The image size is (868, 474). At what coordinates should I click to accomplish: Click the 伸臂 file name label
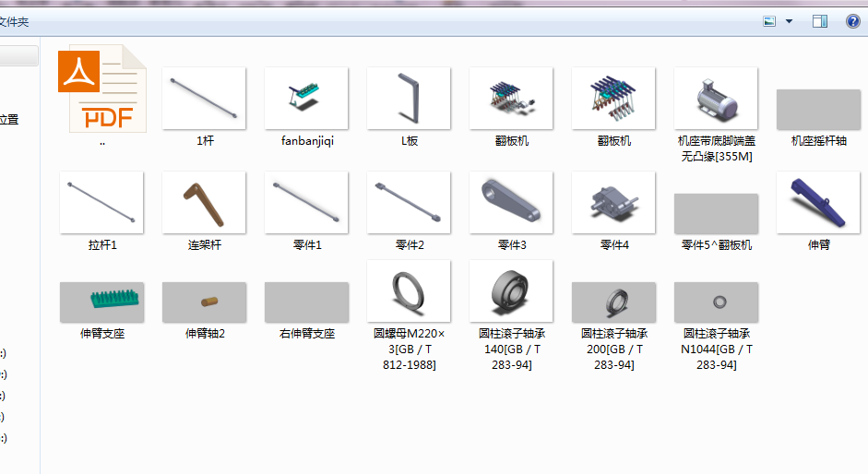tap(819, 245)
